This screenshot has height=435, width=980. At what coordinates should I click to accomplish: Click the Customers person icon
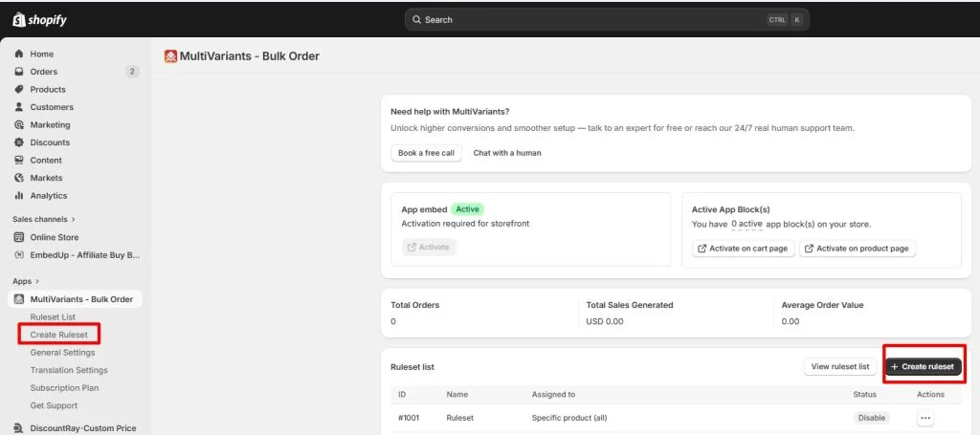coord(19,107)
